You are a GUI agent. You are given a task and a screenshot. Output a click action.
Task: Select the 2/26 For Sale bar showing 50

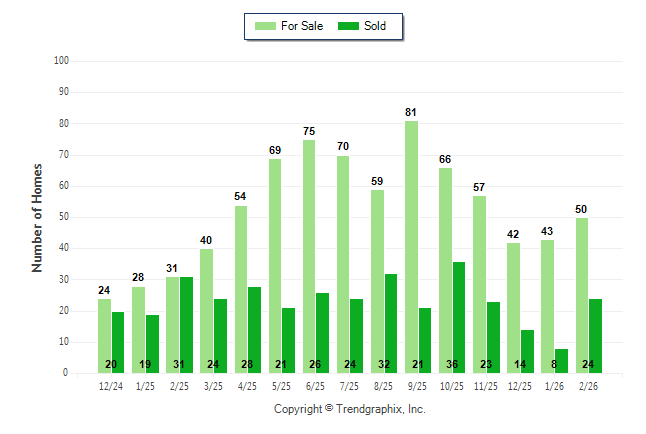pyautogui.click(x=581, y=295)
